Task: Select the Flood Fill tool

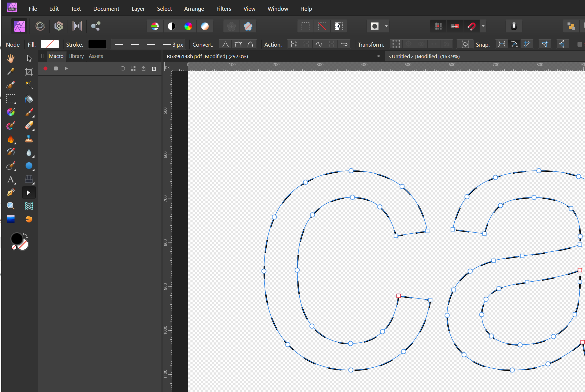Action: [29, 99]
